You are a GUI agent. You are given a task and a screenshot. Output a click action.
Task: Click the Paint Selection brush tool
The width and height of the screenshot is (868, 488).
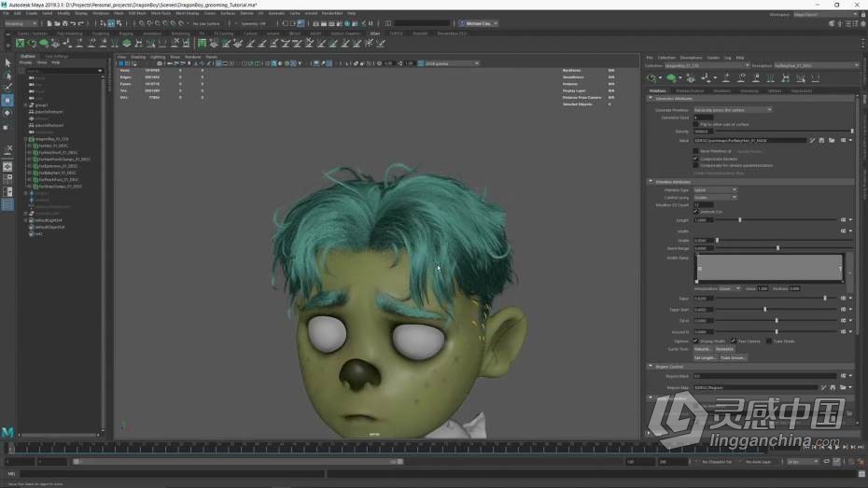7,88
